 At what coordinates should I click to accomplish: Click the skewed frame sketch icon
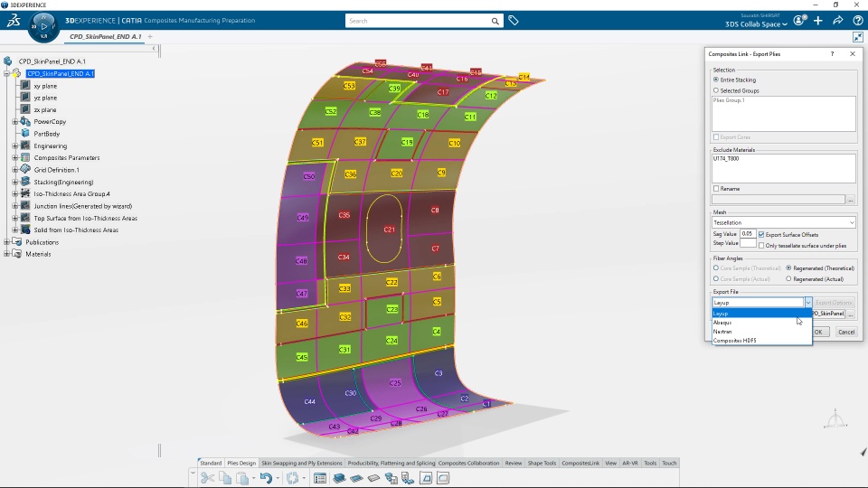tap(426, 478)
